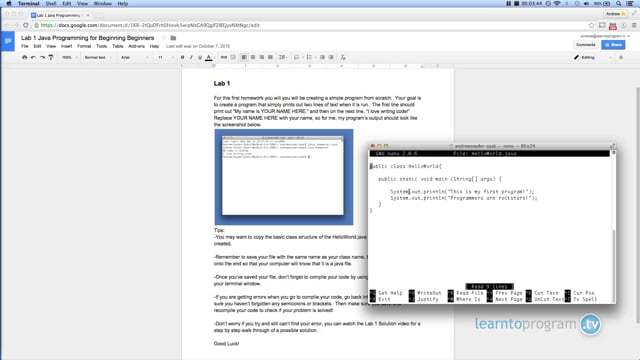The image size is (640, 360).
Task: Reload the browser page
Action: (26, 25)
